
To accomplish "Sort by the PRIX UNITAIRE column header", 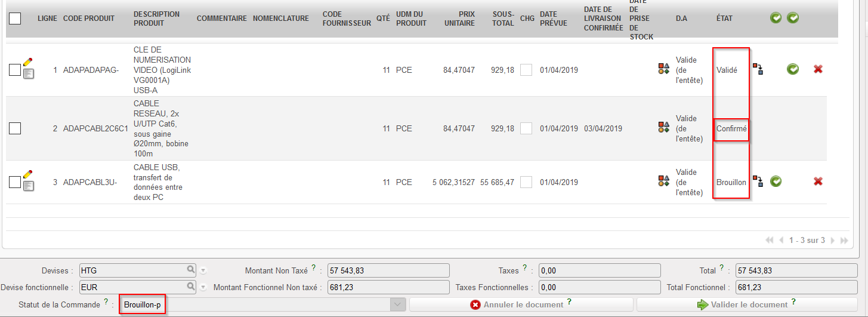I will pos(459,19).
